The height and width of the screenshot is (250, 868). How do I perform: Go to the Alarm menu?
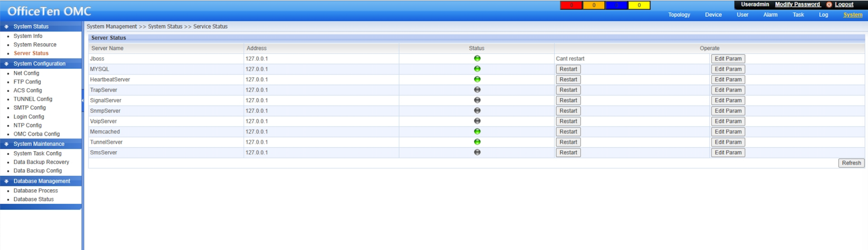[771, 15]
